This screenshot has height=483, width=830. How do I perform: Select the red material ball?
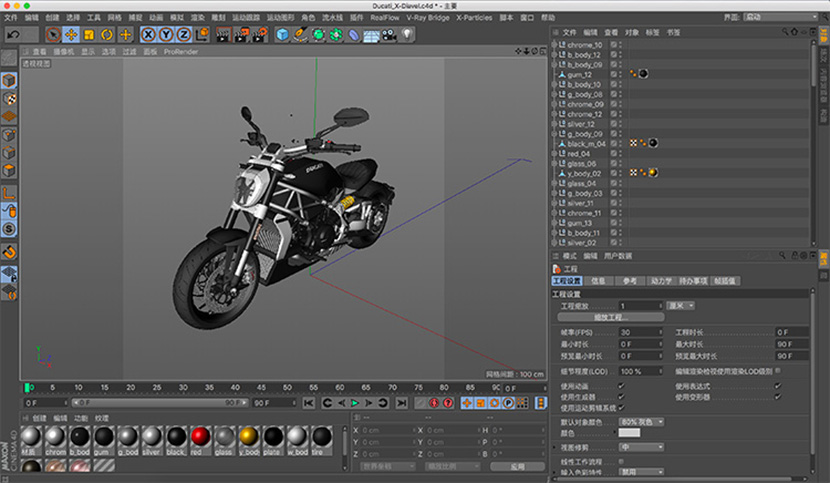coord(200,437)
